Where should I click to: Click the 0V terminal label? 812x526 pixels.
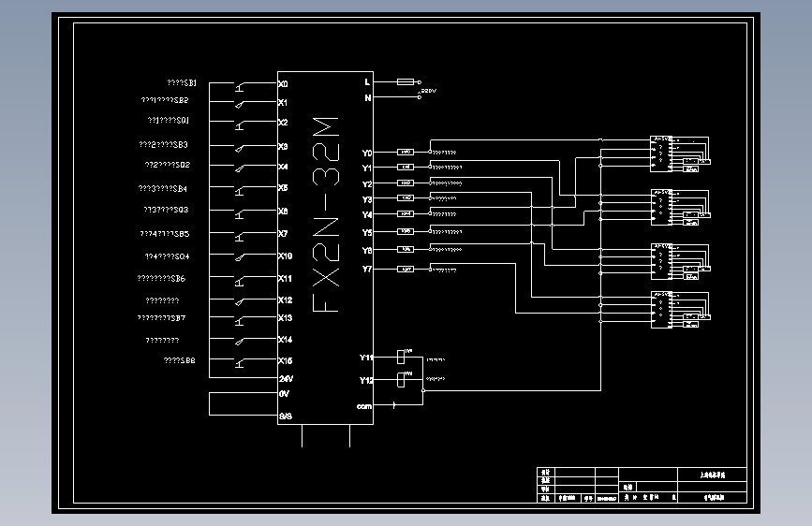pos(284,394)
